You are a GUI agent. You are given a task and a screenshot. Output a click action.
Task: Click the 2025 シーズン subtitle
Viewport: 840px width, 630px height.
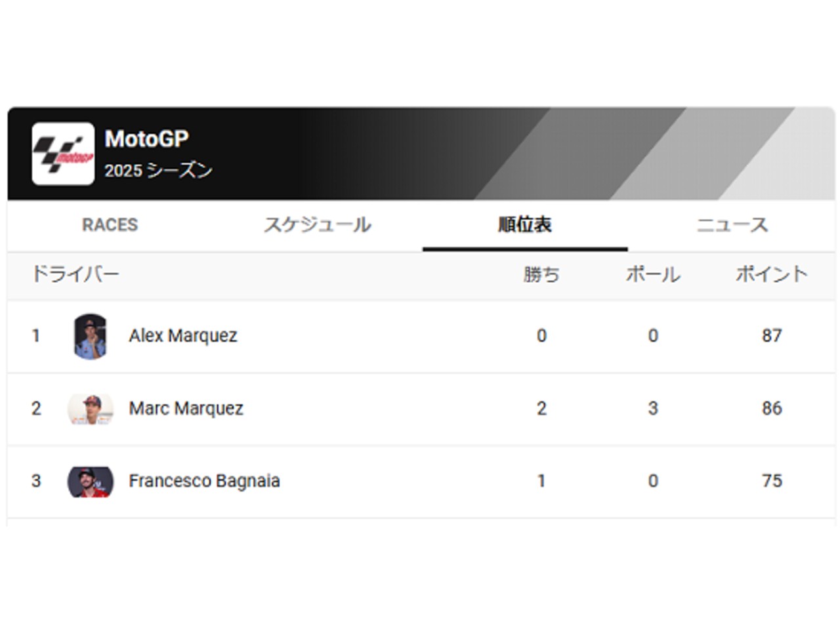tap(158, 171)
